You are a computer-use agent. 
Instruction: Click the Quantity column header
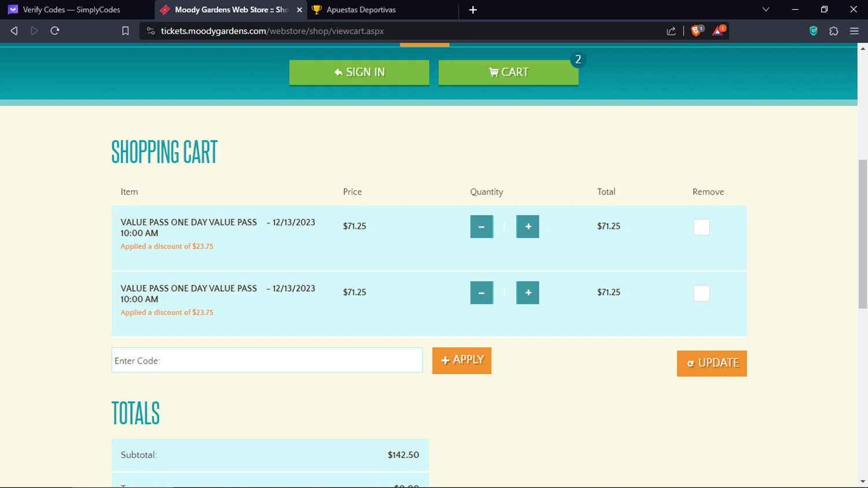[487, 192]
